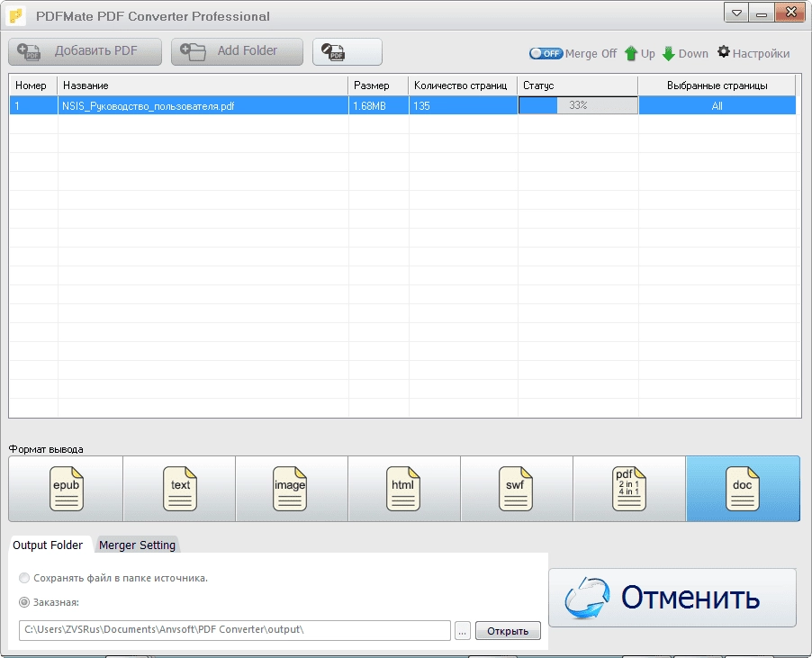Viewport: 812px width, 658px height.
Task: Select image output format
Action: click(290, 489)
